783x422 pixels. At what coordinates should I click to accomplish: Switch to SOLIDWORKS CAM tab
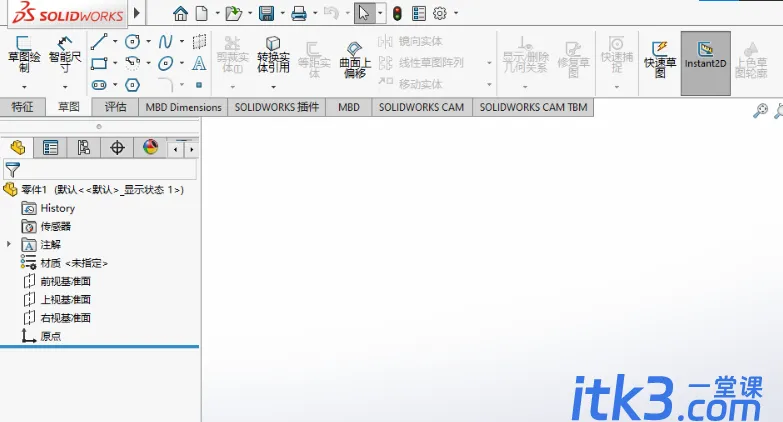click(421, 107)
